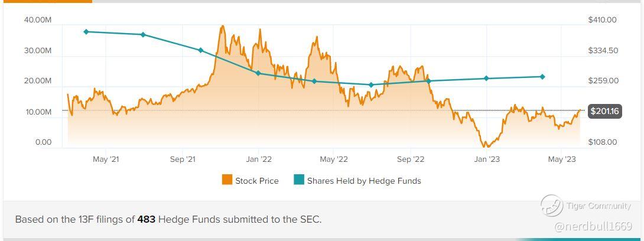Select diamond marker above Jan '23
The image size is (644, 241).
point(486,79)
